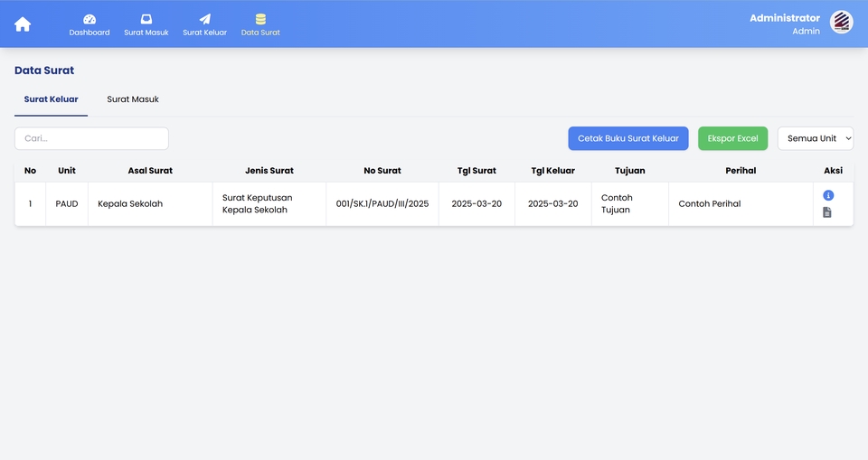Click the Tujuan column header

pyautogui.click(x=630, y=171)
